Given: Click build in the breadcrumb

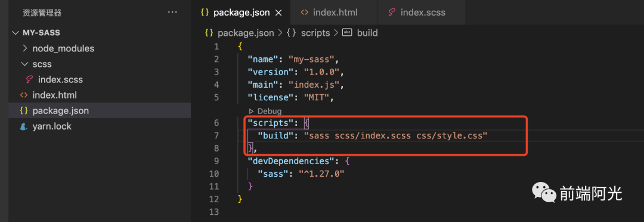Looking at the screenshot, I should [x=367, y=33].
